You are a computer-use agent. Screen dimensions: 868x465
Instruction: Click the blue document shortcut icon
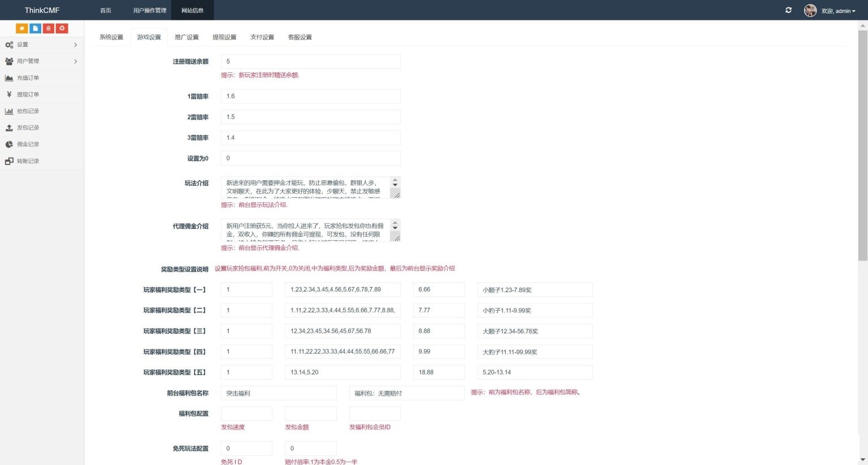(35, 28)
